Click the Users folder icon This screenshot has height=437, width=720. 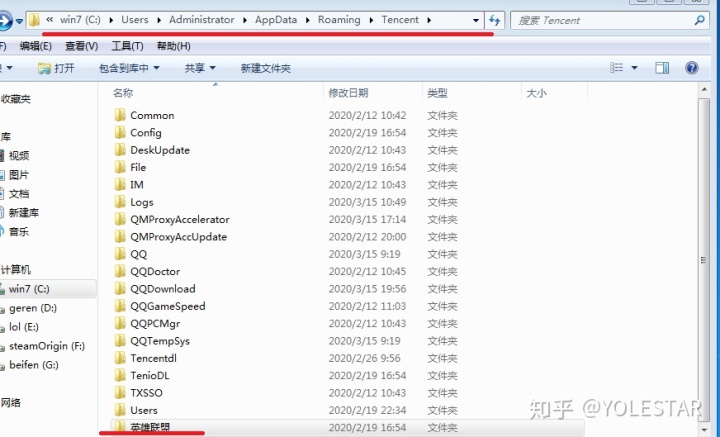120,410
